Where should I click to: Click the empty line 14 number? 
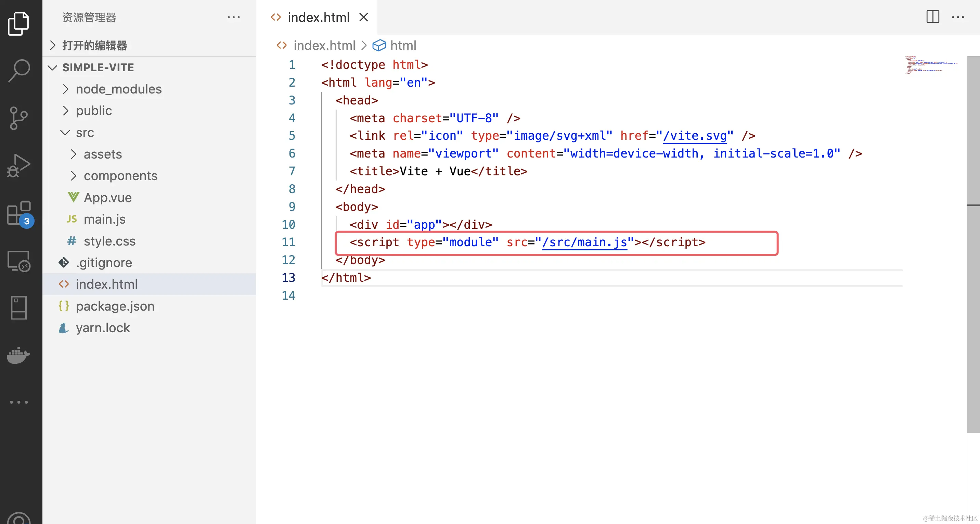click(288, 296)
